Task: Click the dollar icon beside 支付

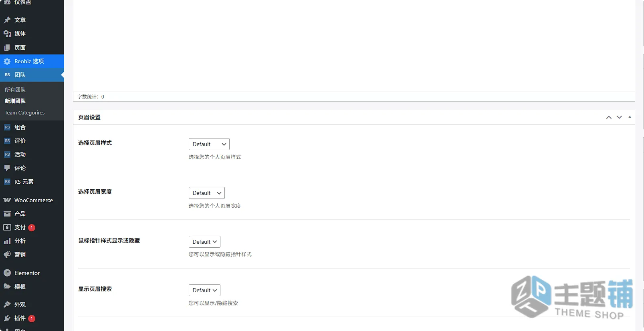Action: click(7, 227)
